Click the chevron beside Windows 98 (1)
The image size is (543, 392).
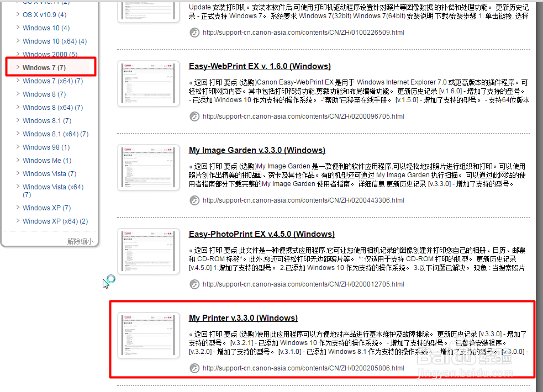(18, 147)
